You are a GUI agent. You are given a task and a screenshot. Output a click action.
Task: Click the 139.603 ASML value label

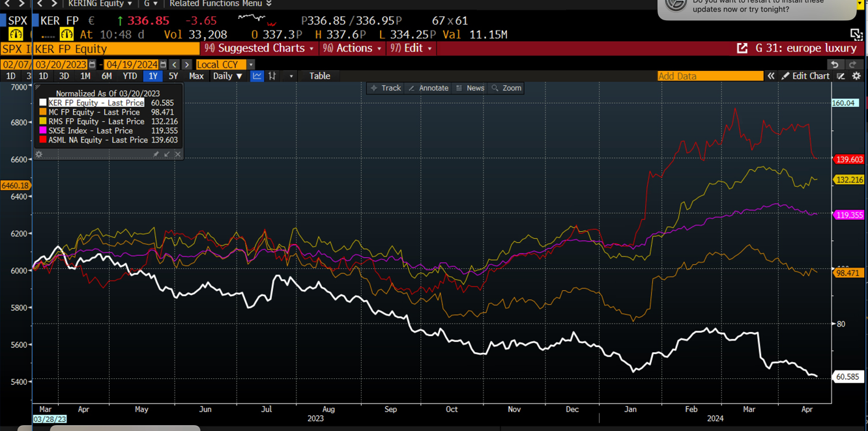pos(848,160)
